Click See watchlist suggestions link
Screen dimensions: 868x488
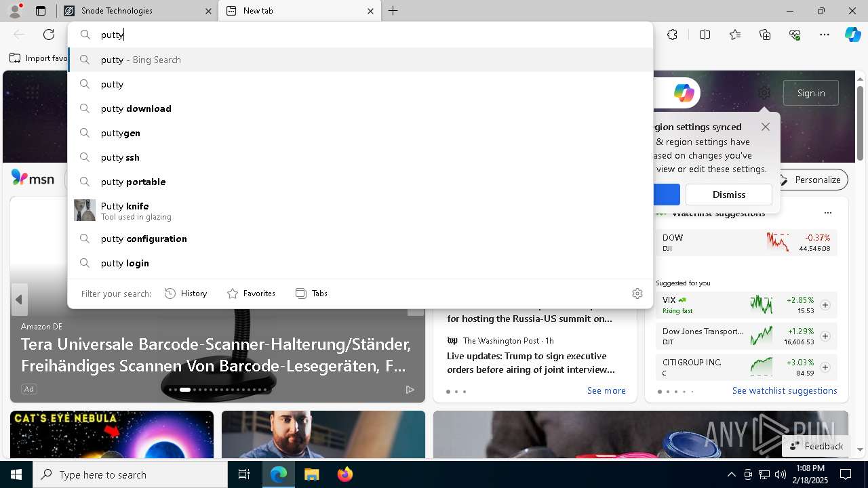785,390
